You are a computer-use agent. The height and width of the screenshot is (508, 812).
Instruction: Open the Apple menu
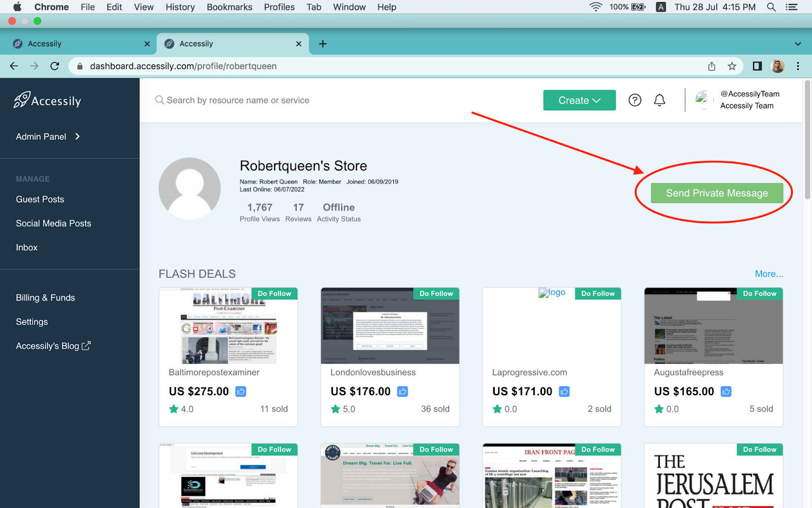click(17, 7)
